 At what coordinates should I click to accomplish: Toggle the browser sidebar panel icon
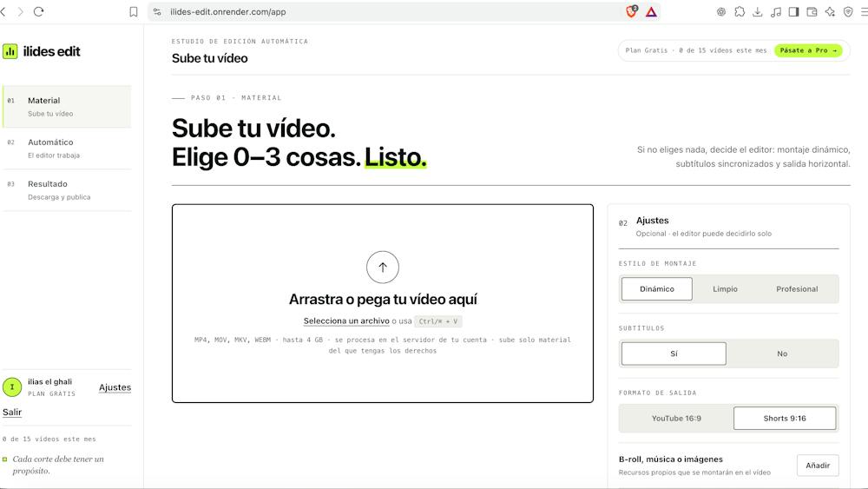tap(794, 11)
